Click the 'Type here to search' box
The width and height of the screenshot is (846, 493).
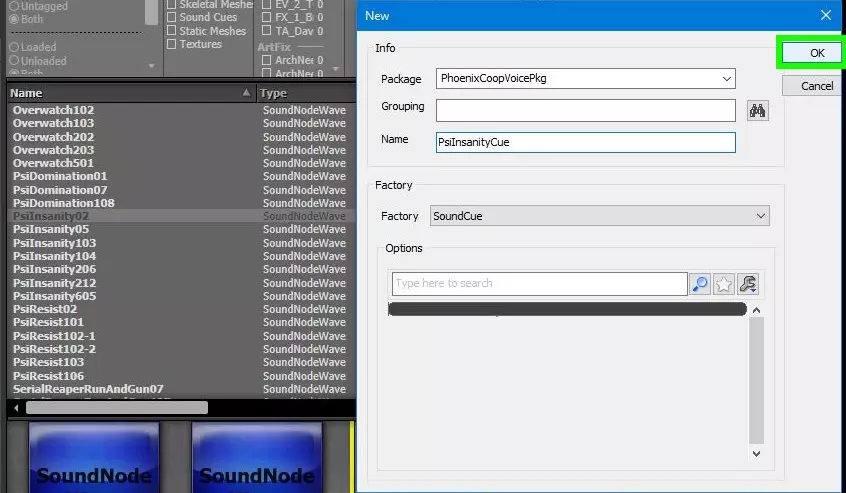540,284
